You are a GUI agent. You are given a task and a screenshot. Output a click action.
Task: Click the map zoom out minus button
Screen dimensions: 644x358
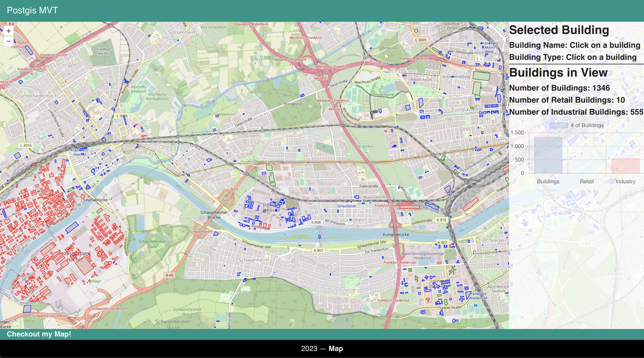[9, 41]
